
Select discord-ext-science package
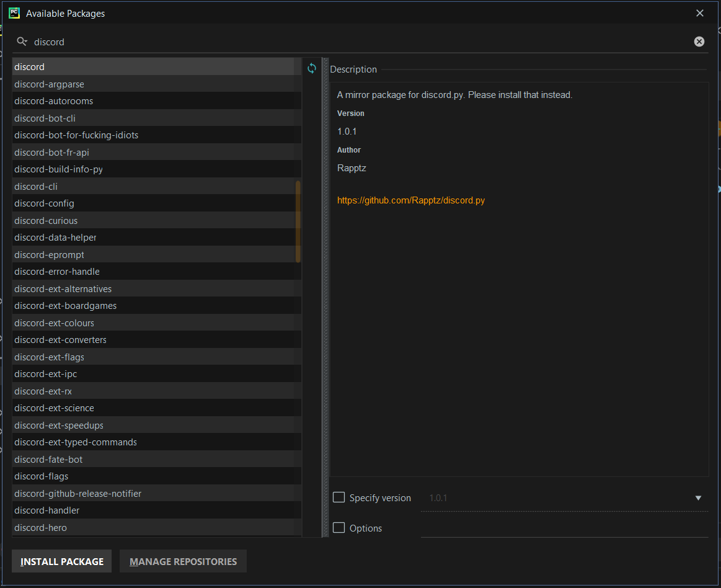[156, 408]
